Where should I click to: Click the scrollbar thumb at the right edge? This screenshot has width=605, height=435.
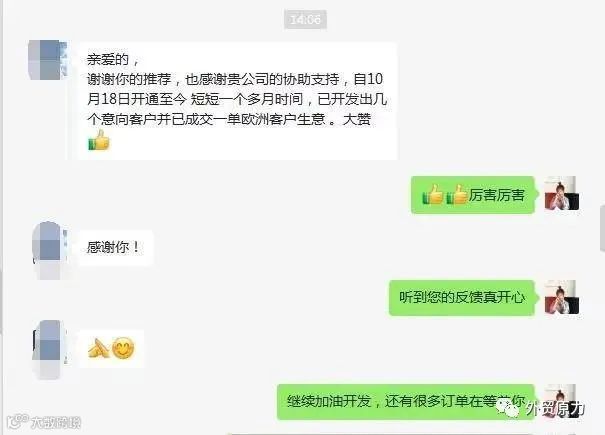[603, 229]
